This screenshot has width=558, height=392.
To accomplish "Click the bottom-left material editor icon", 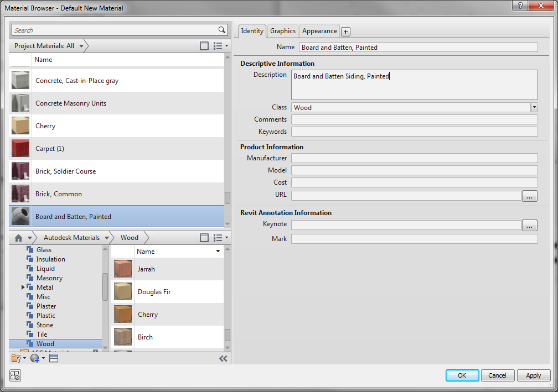I will pyautogui.click(x=15, y=375).
